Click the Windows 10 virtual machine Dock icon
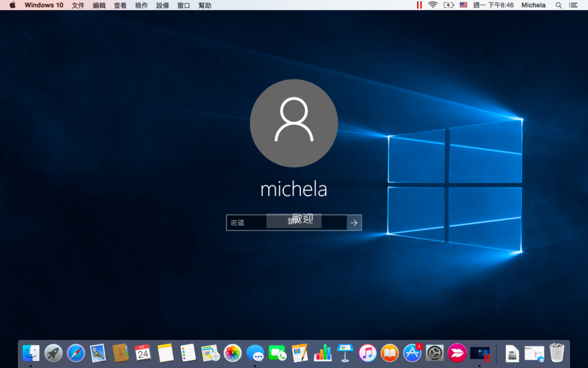This screenshot has width=588, height=368. coord(479,354)
